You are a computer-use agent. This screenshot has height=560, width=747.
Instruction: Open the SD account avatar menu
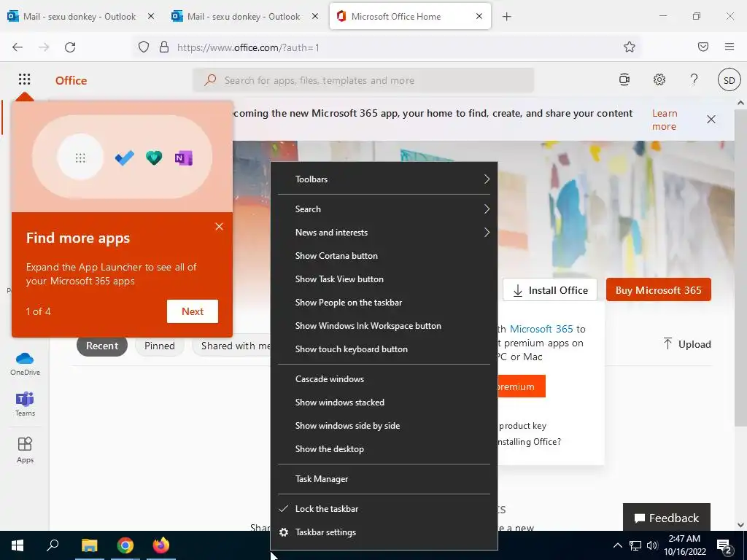click(x=729, y=80)
